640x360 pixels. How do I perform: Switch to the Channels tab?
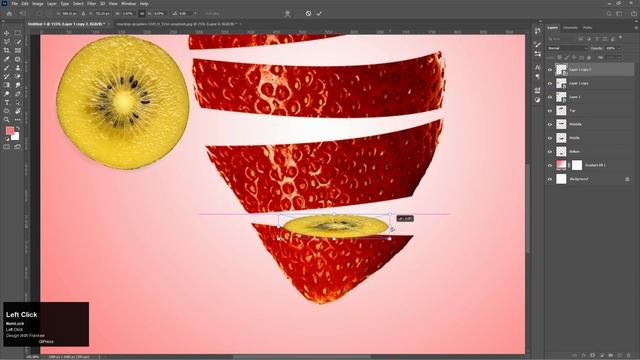[x=571, y=28]
